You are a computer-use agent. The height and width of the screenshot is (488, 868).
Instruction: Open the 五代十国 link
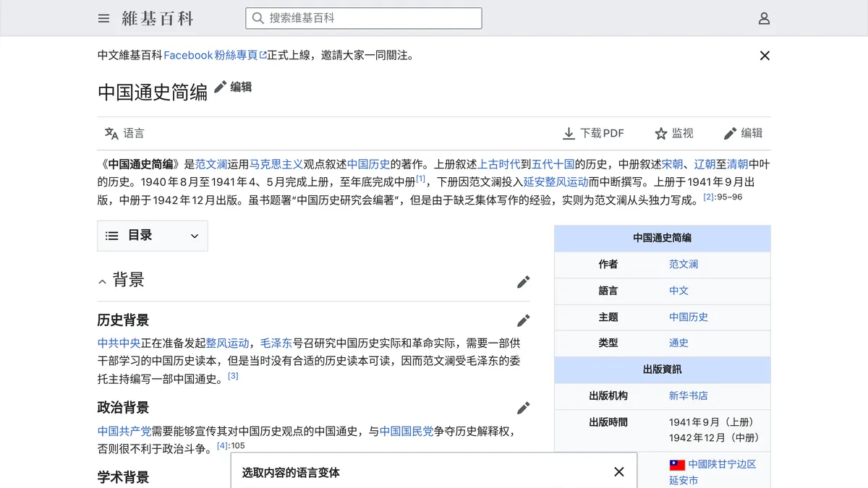tap(553, 164)
